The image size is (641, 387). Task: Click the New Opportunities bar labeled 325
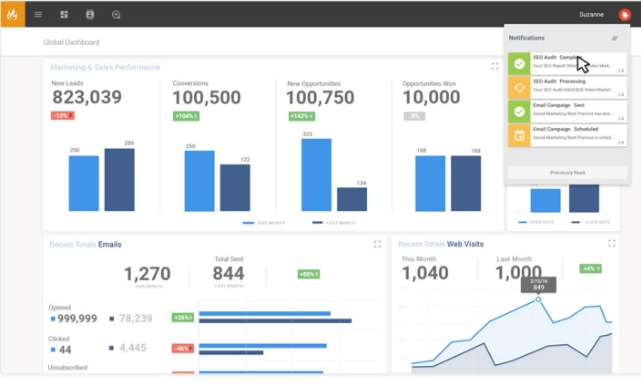(316, 175)
